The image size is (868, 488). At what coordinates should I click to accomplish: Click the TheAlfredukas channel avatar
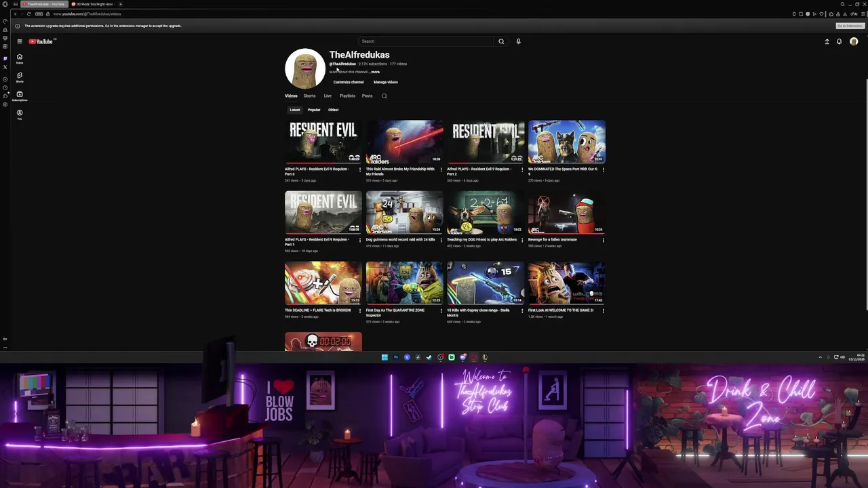click(x=305, y=68)
